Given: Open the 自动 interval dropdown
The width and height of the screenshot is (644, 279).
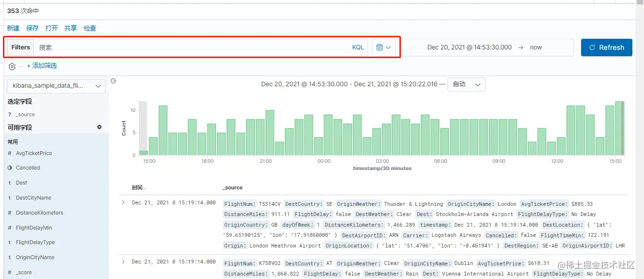Looking at the screenshot, I should (x=466, y=84).
